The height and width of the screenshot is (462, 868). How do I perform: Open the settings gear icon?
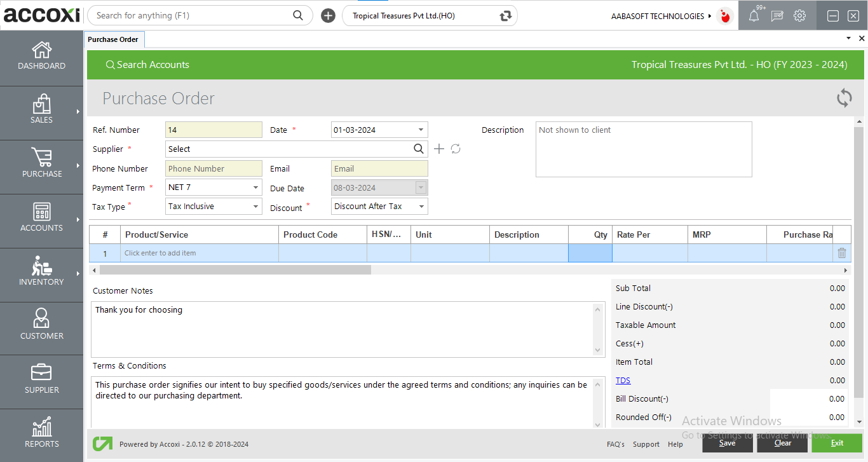pos(799,16)
